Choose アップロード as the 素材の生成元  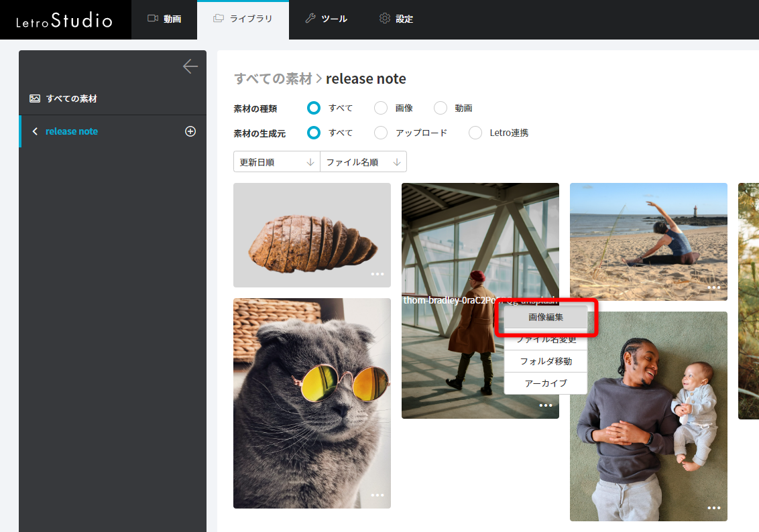coord(380,133)
